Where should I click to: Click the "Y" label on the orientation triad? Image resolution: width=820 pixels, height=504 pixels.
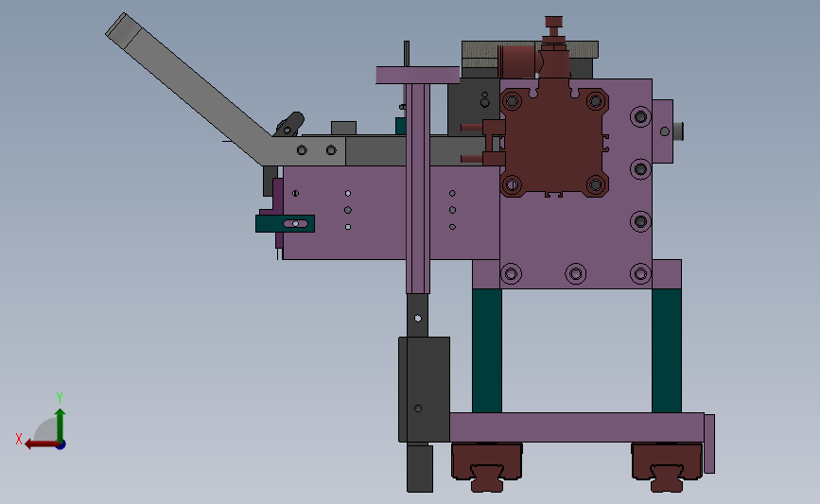coord(59,398)
